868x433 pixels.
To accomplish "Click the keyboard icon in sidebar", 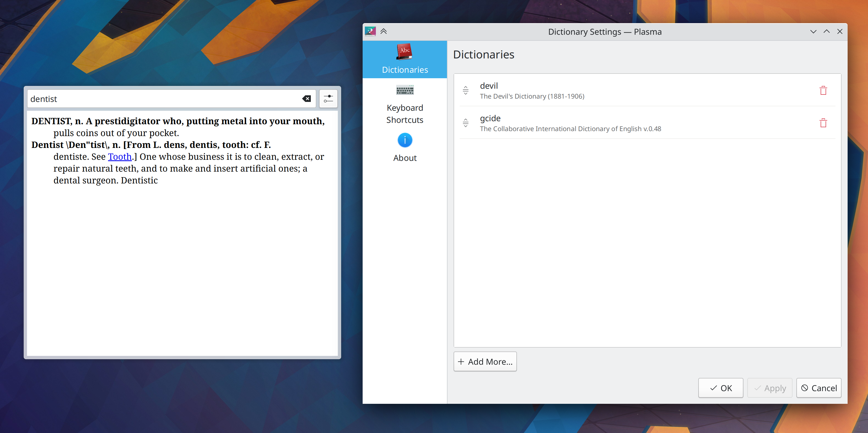I will 405,90.
